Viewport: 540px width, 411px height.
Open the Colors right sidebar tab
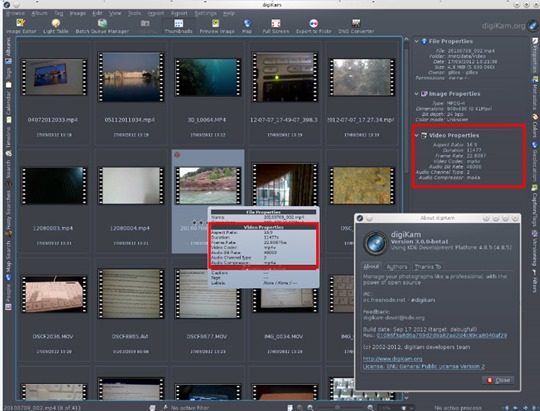534,126
